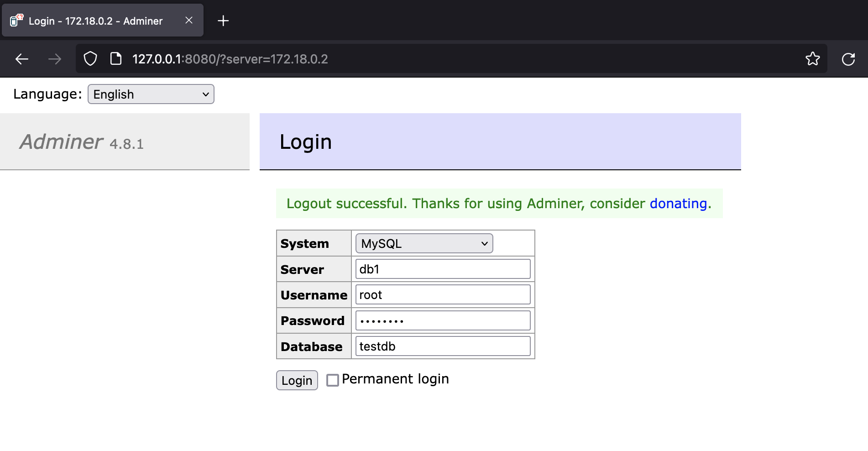Click the browser address bar
The width and height of the screenshot is (868, 451).
point(411,58)
